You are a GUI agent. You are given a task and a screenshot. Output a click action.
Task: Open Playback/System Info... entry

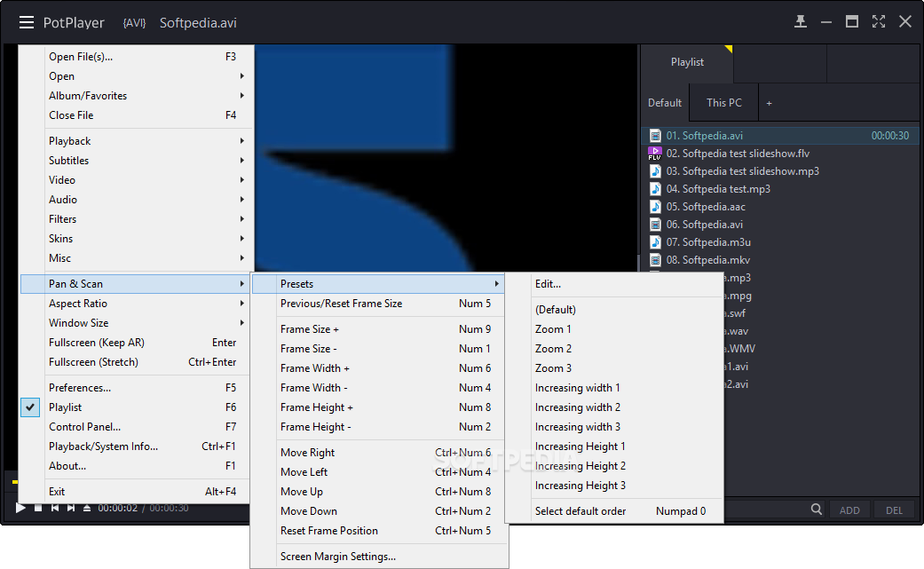pos(137,446)
